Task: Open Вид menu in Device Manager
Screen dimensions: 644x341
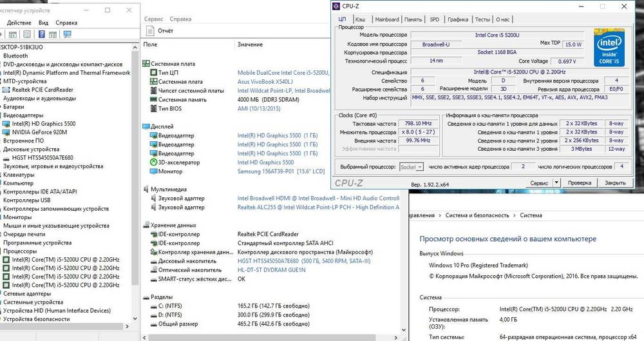Action: click(43, 23)
